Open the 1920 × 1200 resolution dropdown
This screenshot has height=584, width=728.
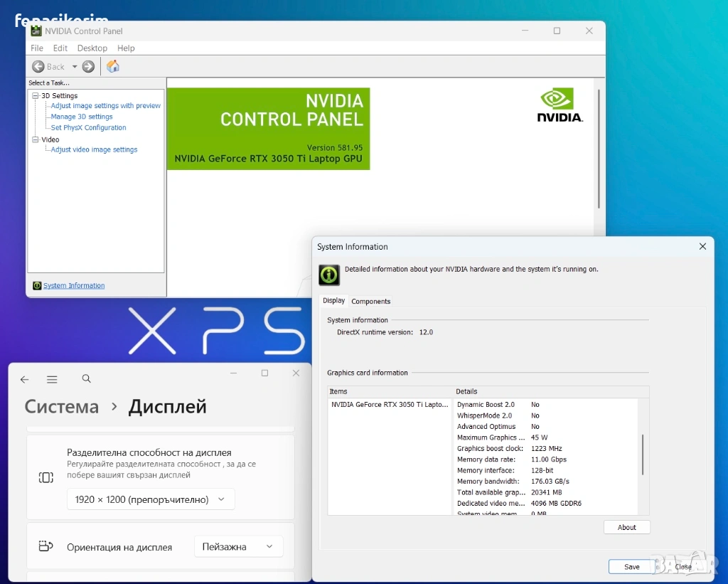(x=151, y=499)
